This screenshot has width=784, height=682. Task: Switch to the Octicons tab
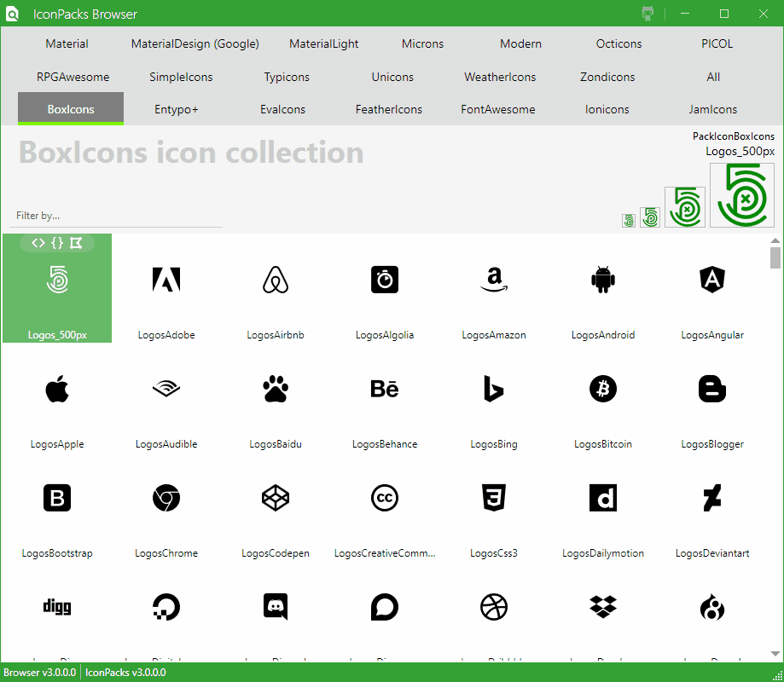pos(618,44)
